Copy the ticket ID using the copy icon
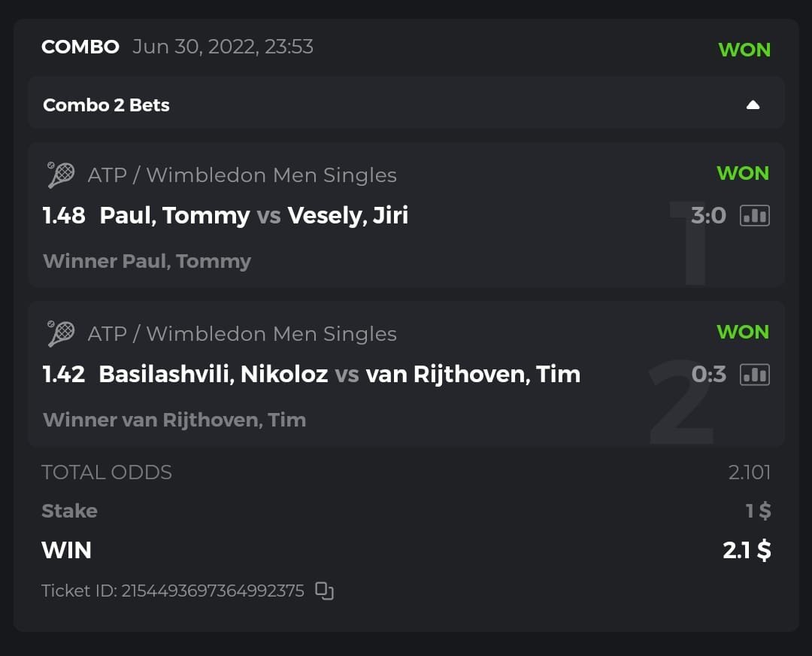This screenshot has width=812, height=656. (324, 591)
